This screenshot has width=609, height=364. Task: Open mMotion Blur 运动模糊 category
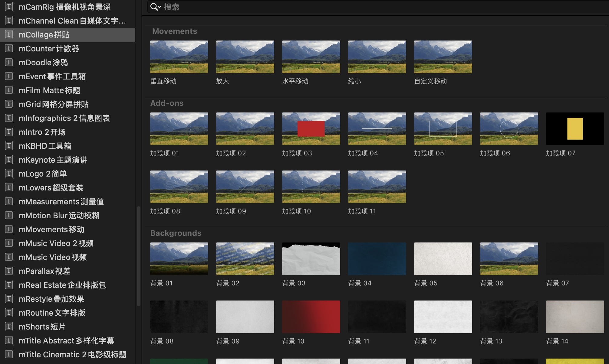(67, 216)
